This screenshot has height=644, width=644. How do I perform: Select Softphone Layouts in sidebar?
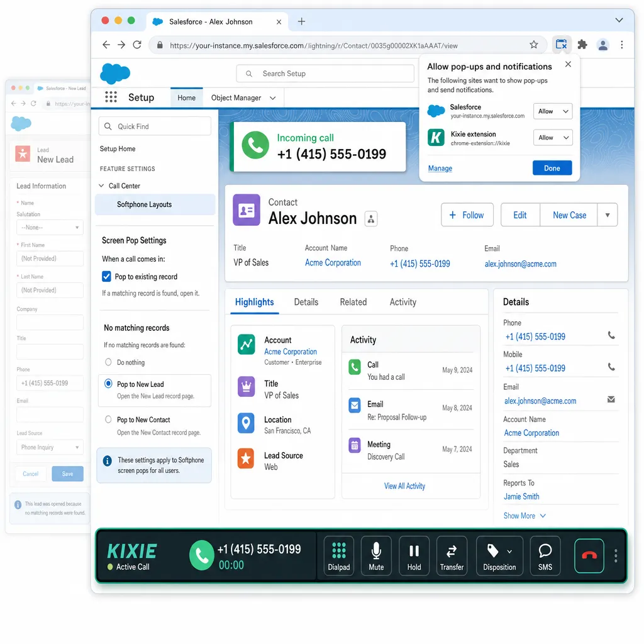[155, 204]
